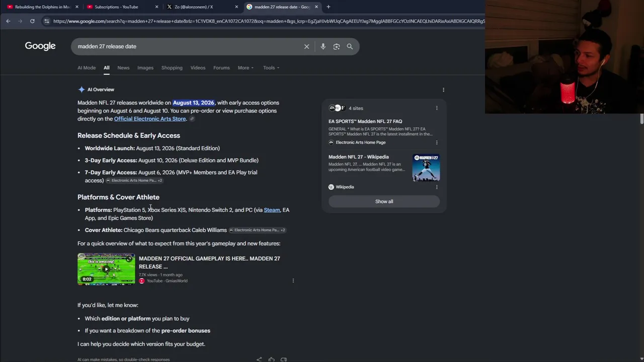The height and width of the screenshot is (362, 644).
Task: Open the three-dot menu beside 4 sites
Action: [437, 108]
